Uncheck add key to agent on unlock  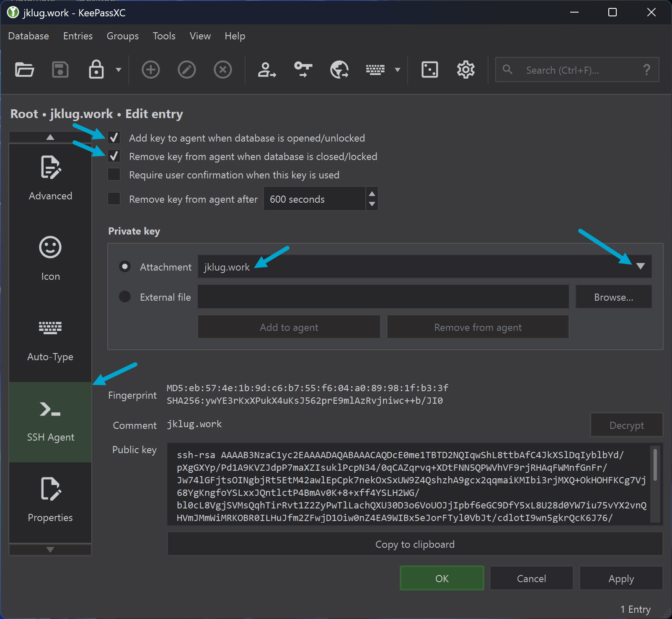[114, 137]
